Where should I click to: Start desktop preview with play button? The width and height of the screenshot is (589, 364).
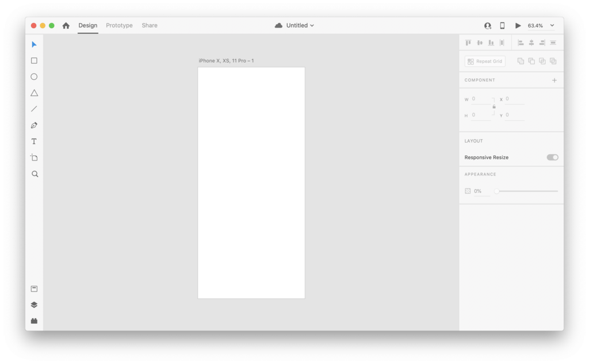click(x=518, y=25)
